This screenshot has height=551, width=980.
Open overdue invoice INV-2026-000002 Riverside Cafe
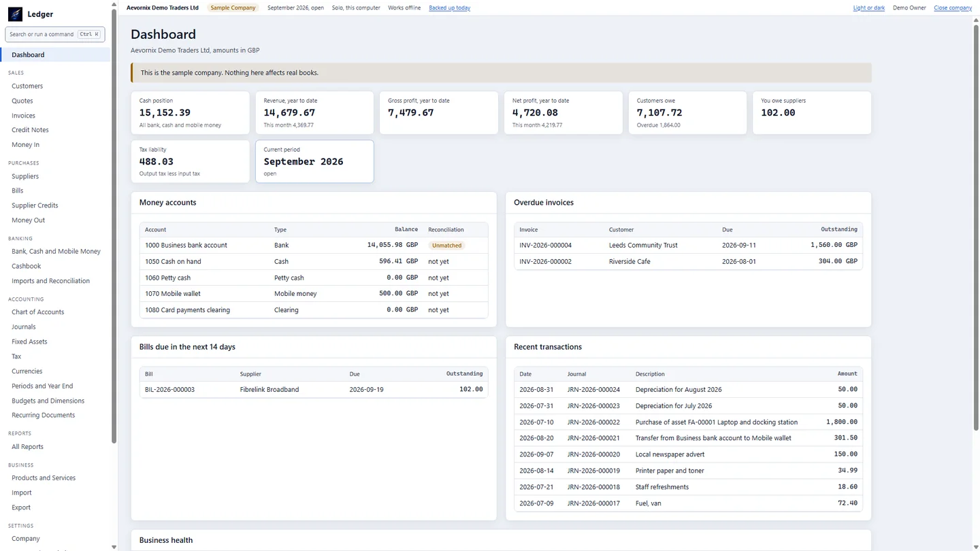(x=688, y=261)
